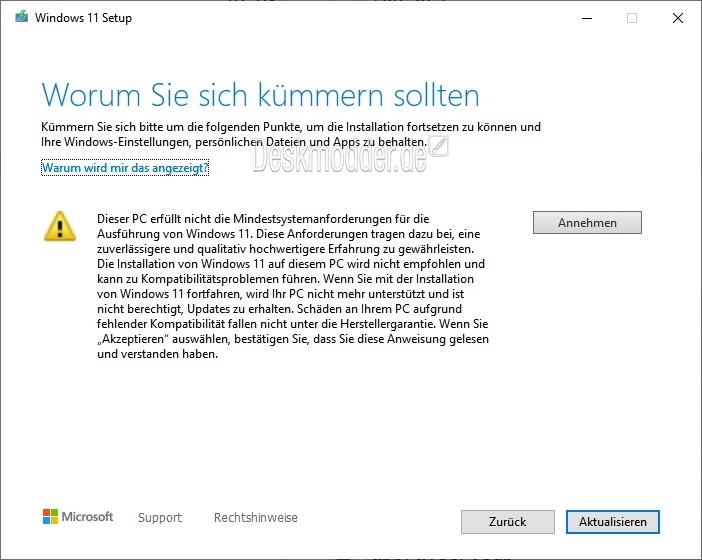Open the Support link
The height and width of the screenshot is (560, 702).
[x=160, y=517]
